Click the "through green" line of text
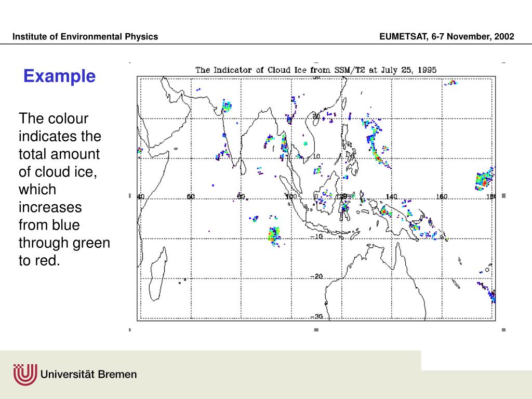The width and height of the screenshot is (532, 399). (64, 243)
